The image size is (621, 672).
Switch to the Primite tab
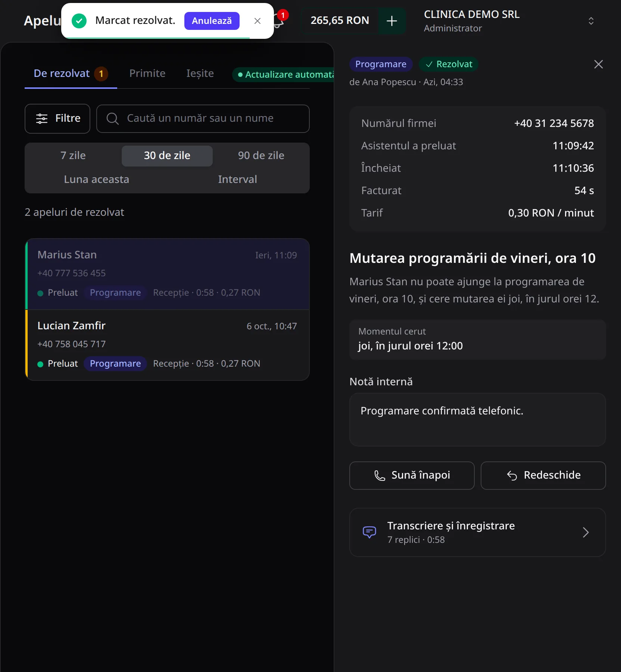coord(147,73)
